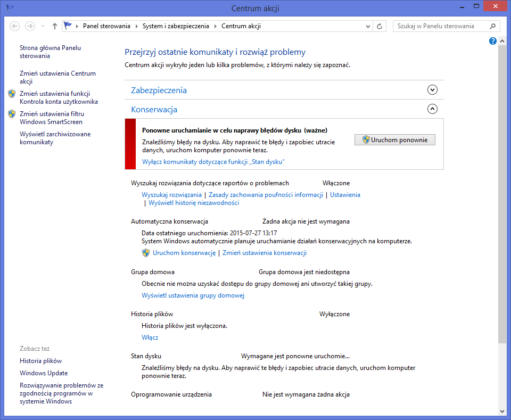511x420 pixels.
Task: Collapse the Konserwacja section chevron
Action: pos(432,109)
